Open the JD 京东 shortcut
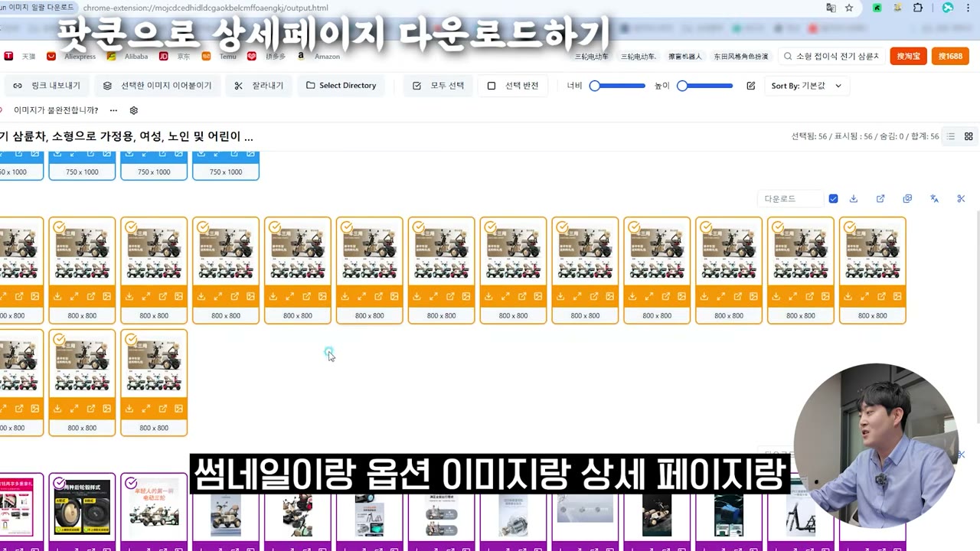Screen dimensions: 980x551 (x=175, y=56)
